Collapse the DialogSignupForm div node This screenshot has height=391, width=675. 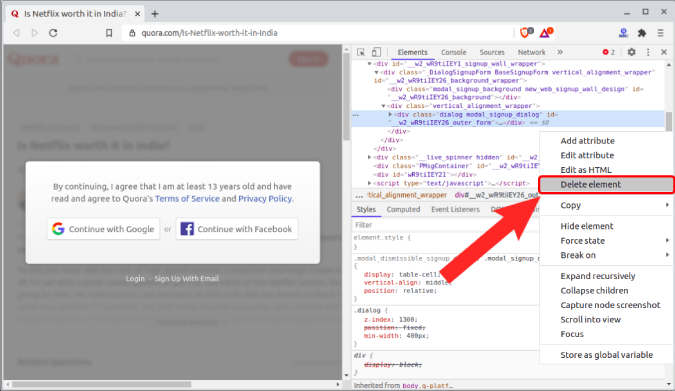[376, 72]
